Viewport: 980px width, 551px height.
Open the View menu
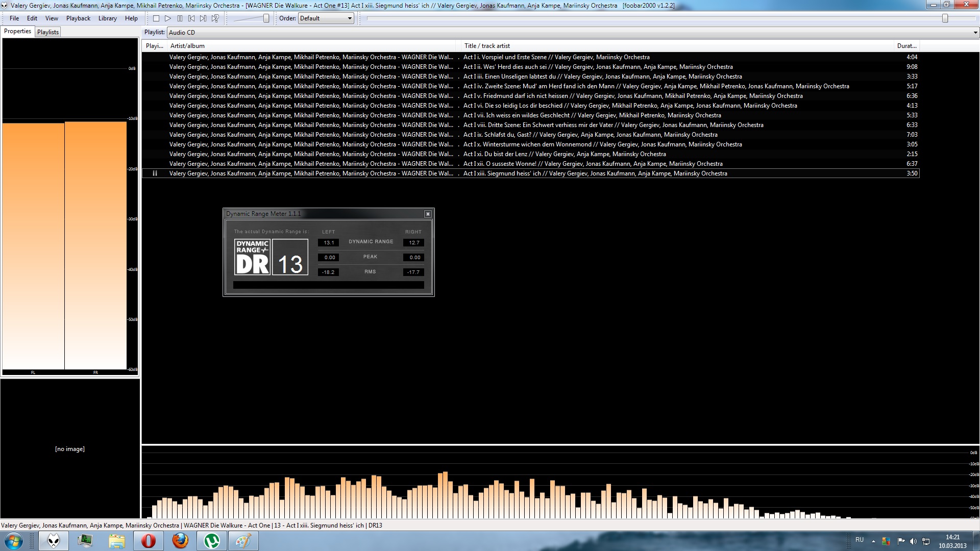52,18
